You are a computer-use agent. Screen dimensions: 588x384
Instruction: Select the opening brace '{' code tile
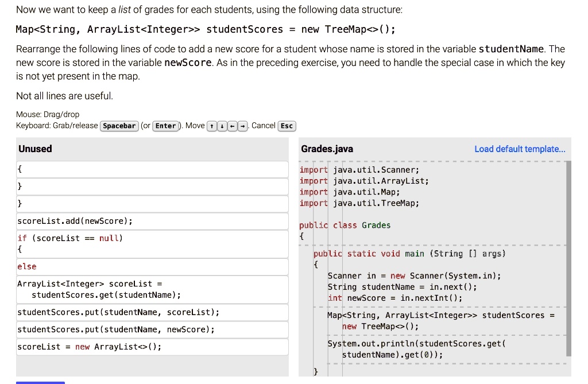point(152,169)
